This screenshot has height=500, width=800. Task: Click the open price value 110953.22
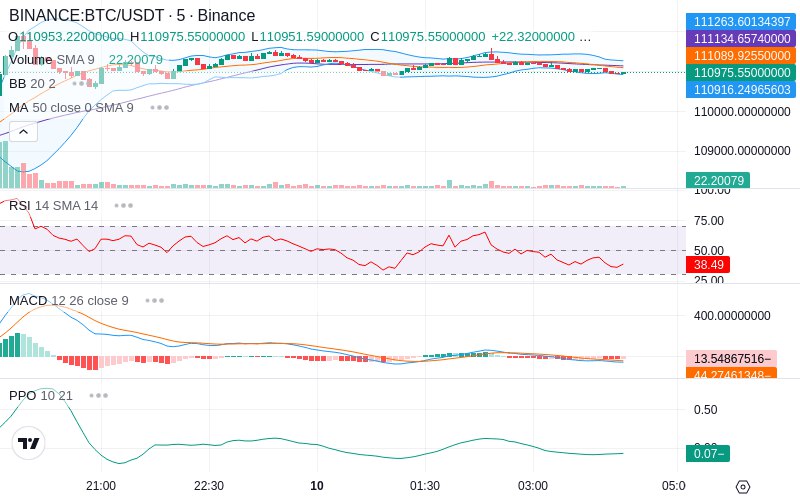click(71, 37)
